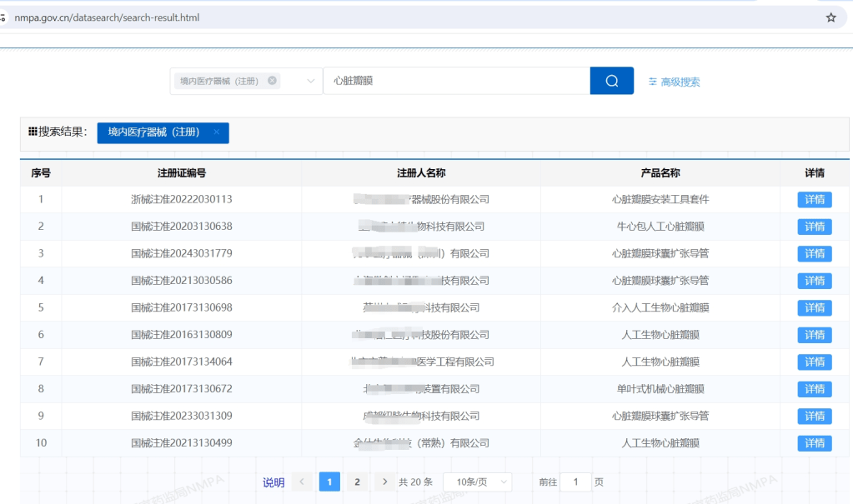The image size is (853, 504).
Task: Open 详情 for row 10 国械注准20213130499
Action: [x=814, y=443]
